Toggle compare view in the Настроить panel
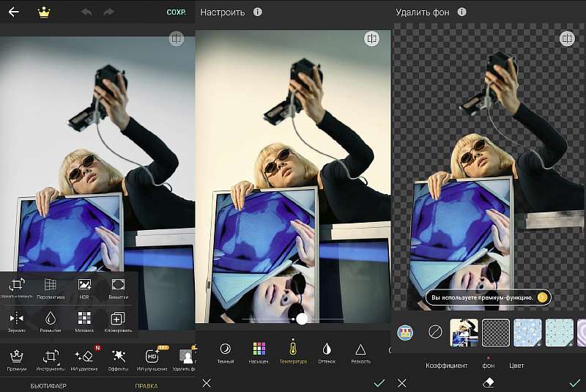Image resolution: width=586 pixels, height=392 pixels. tap(371, 39)
